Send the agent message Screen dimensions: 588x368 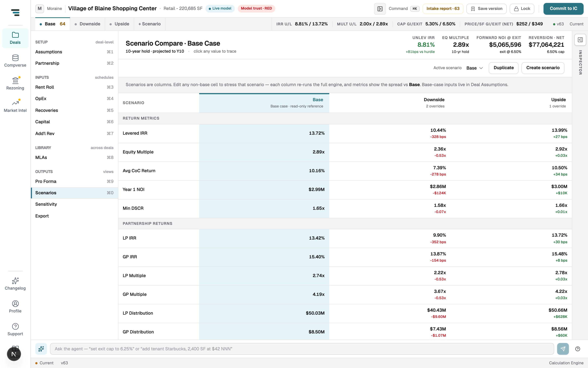pyautogui.click(x=563, y=349)
